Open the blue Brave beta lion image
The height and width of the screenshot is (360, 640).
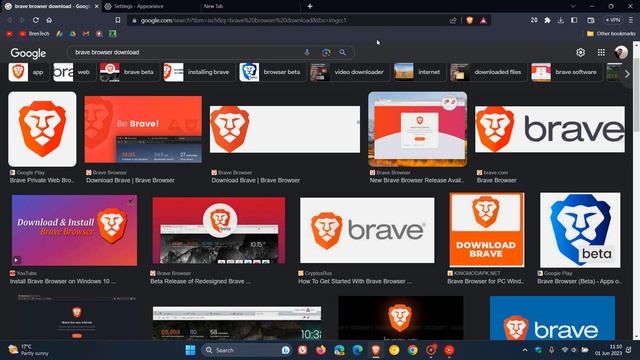tap(580, 230)
